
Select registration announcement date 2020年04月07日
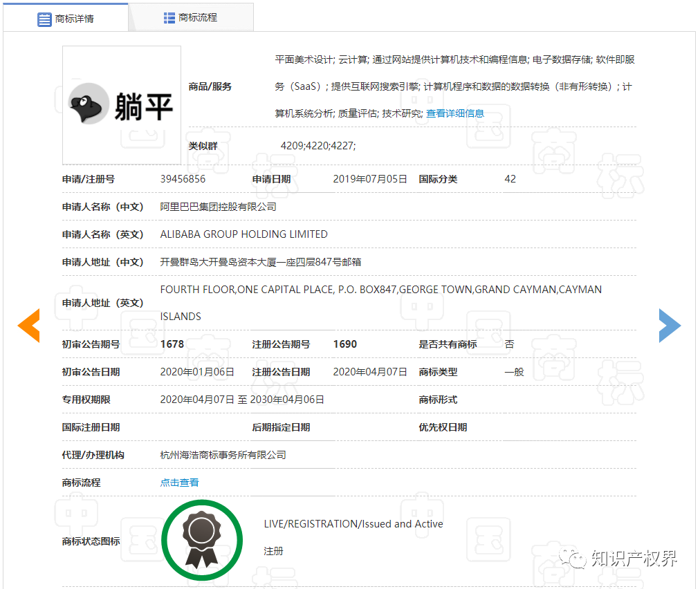click(x=370, y=372)
